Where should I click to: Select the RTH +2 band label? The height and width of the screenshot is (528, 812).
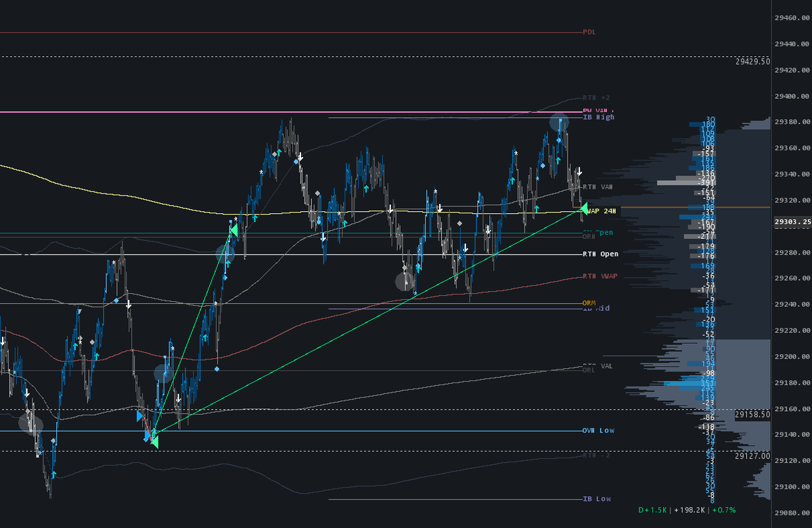[x=595, y=97]
